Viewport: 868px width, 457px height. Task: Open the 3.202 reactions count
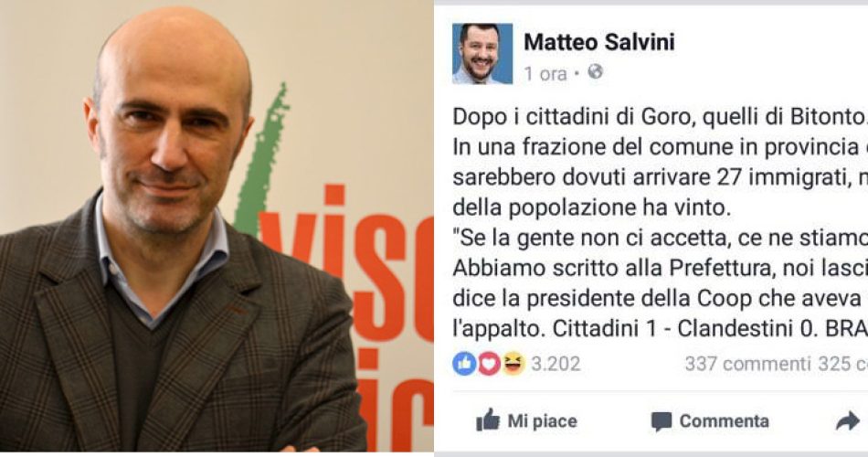[x=556, y=364]
